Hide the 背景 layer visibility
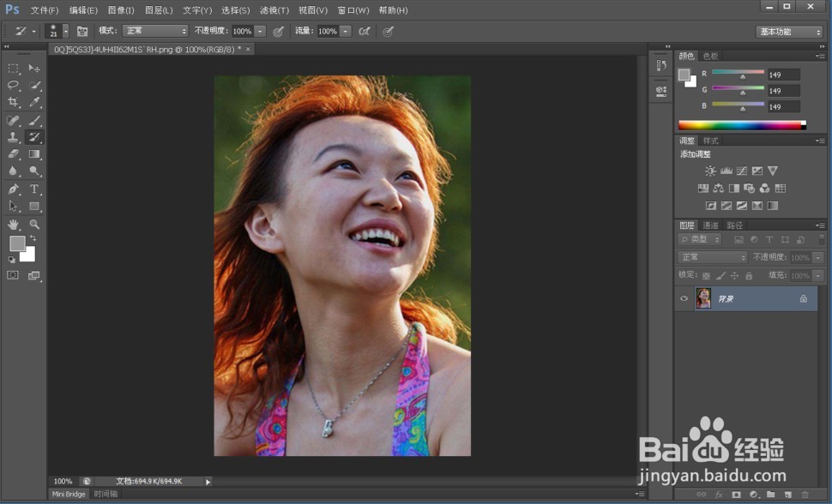Screen dimensions: 832x504 pyautogui.click(x=682, y=298)
